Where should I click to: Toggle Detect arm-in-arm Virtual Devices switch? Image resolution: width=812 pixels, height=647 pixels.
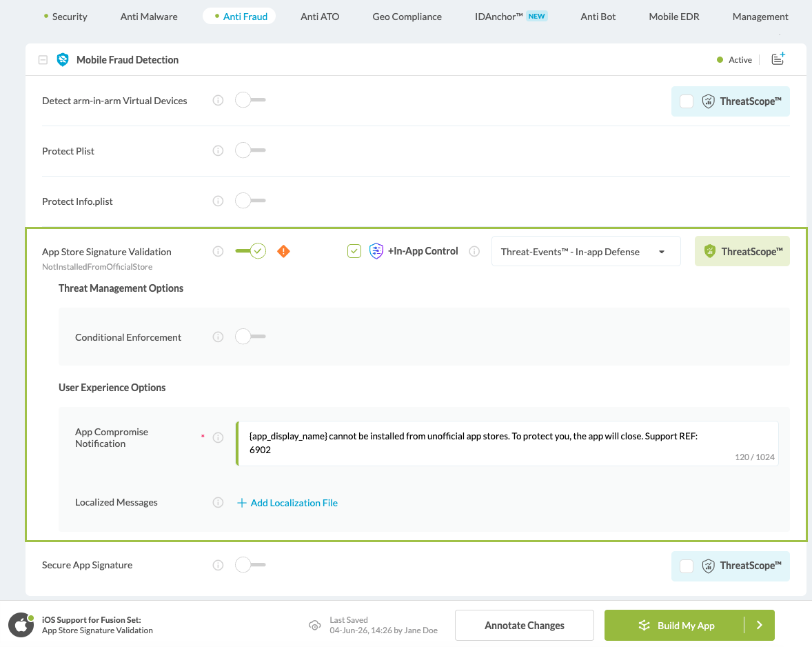250,100
